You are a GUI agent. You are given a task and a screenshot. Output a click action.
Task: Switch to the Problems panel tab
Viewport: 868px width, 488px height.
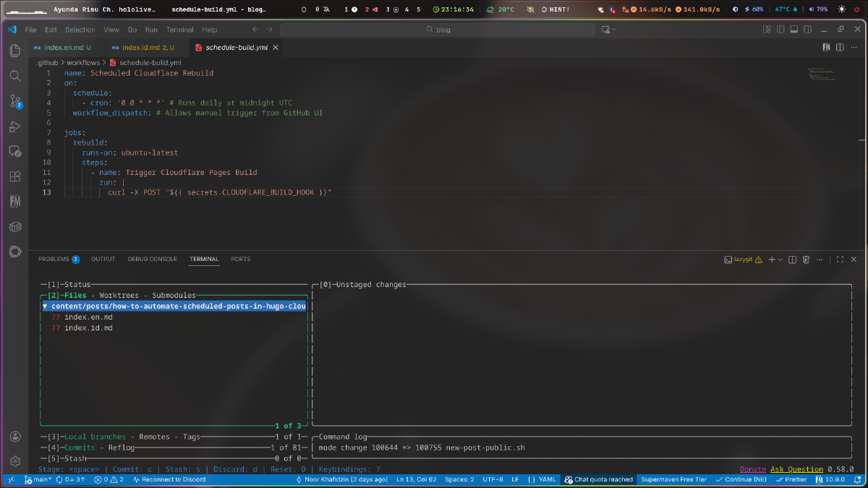click(54, 260)
